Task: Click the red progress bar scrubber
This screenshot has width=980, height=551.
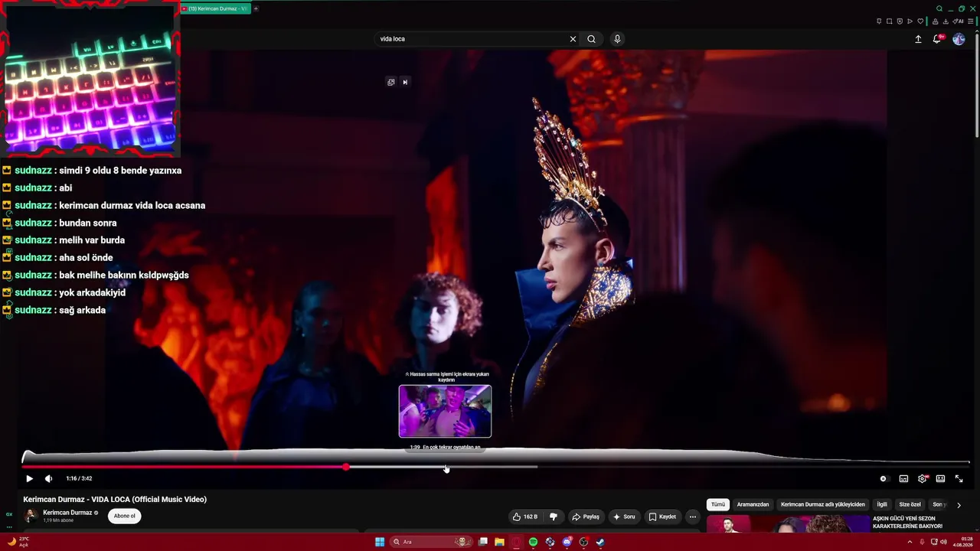Action: pos(346,466)
